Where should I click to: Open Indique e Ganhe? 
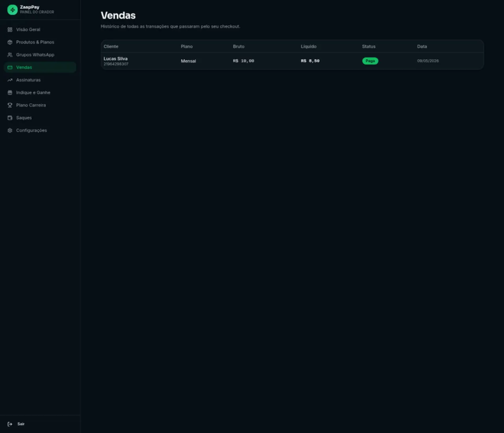(x=40, y=93)
